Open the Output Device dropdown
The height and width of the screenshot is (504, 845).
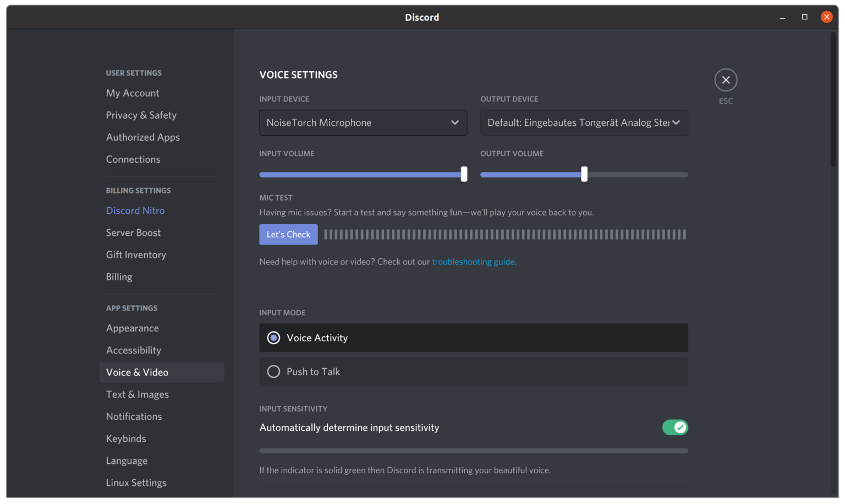[584, 123]
